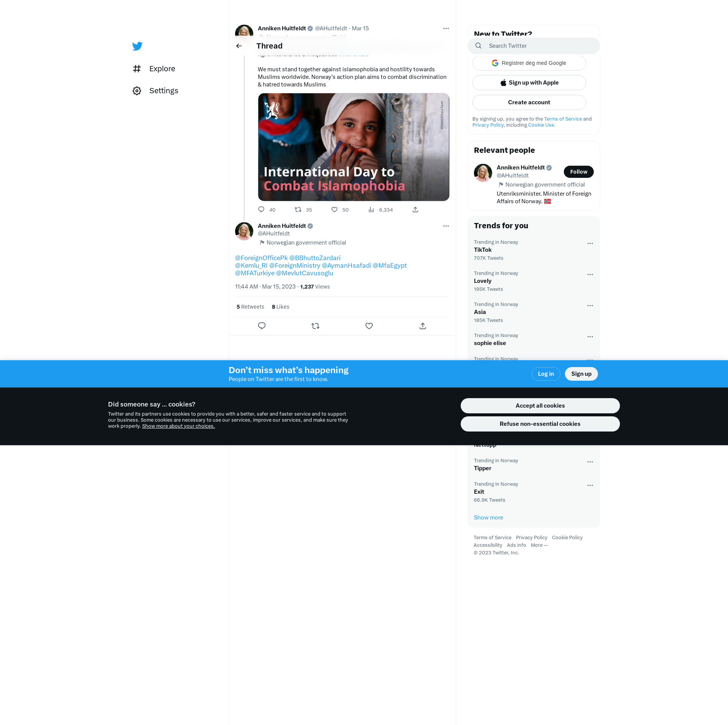Viewport: 728px width, 725px height.
Task: Accept all cookies
Action: pyautogui.click(x=540, y=406)
